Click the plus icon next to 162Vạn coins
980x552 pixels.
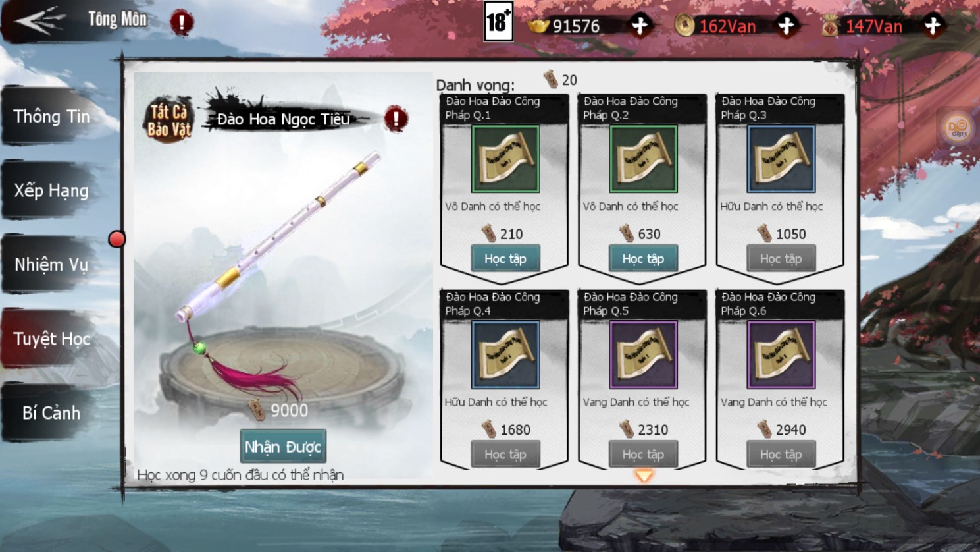(x=786, y=26)
